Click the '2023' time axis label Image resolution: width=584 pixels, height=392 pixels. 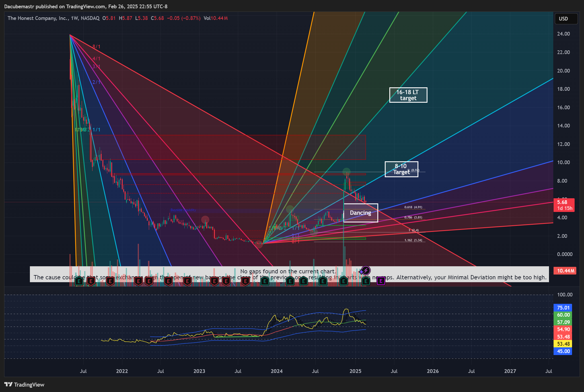click(199, 371)
